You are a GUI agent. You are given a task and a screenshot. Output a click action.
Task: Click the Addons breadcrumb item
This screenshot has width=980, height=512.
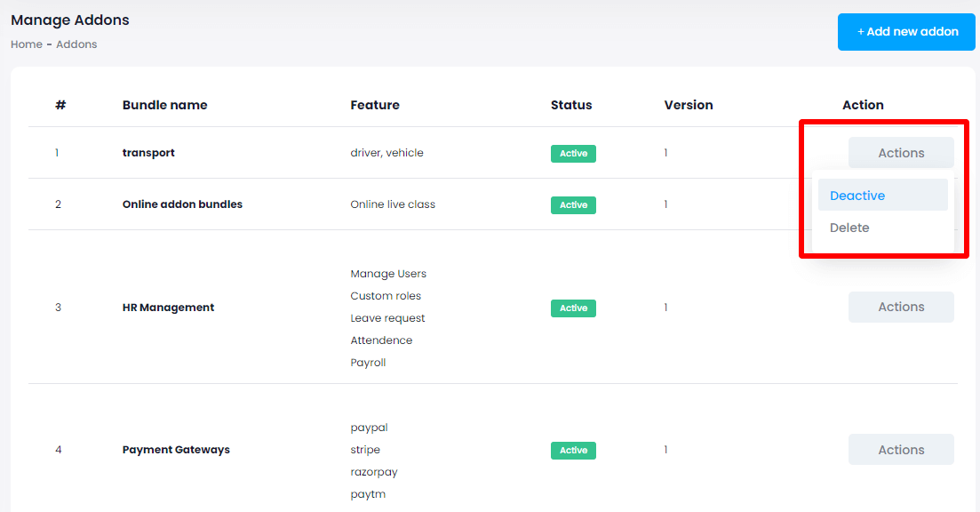pyautogui.click(x=76, y=44)
